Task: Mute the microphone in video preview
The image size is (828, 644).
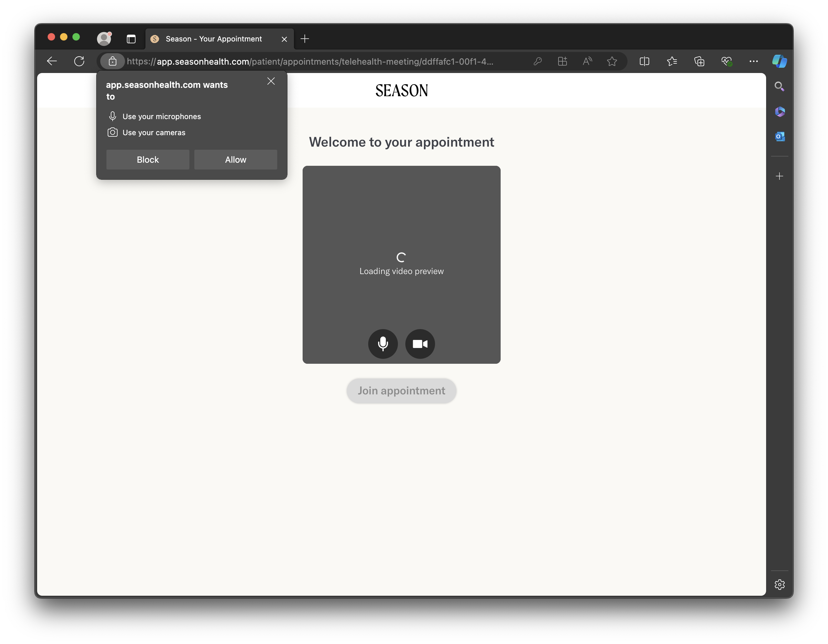Action: click(383, 343)
